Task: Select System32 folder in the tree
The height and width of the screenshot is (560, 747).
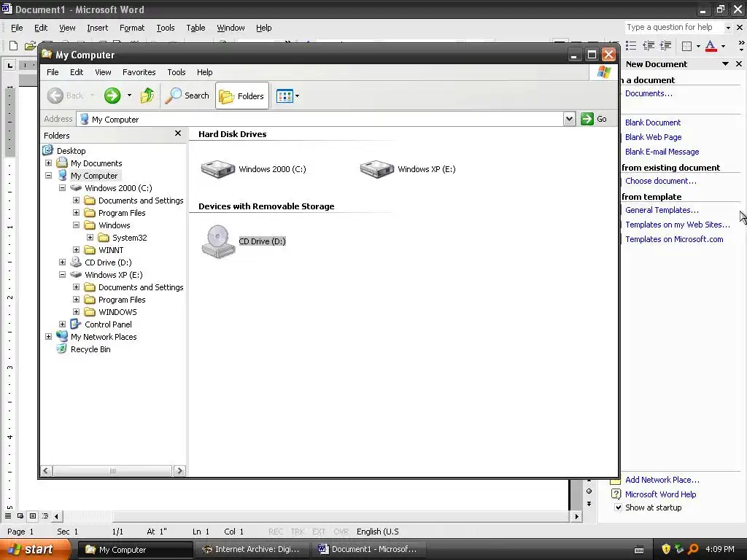Action: [x=130, y=238]
